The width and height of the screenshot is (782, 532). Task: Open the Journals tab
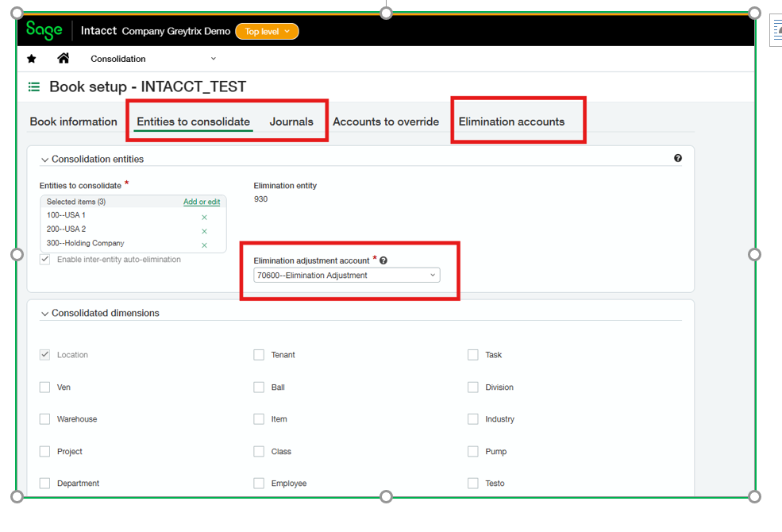[291, 121]
